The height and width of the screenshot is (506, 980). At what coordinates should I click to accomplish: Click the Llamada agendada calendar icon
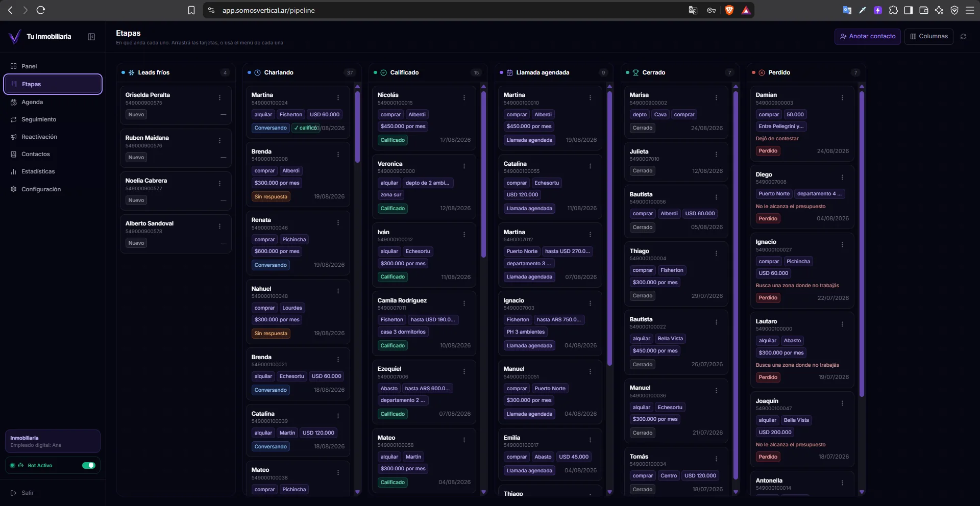tap(509, 73)
